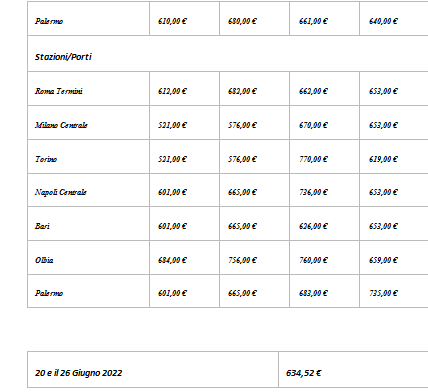428x392 pixels.
Task: Click the 770,00 € cell in Torino row
Action: (313, 159)
